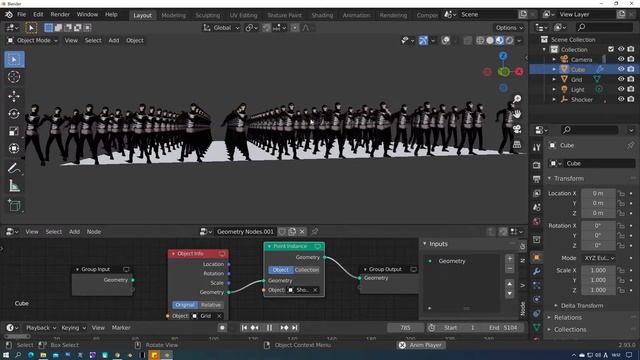Open the Object properties orange square tab
The width and height of the screenshot is (640, 360).
click(537, 257)
